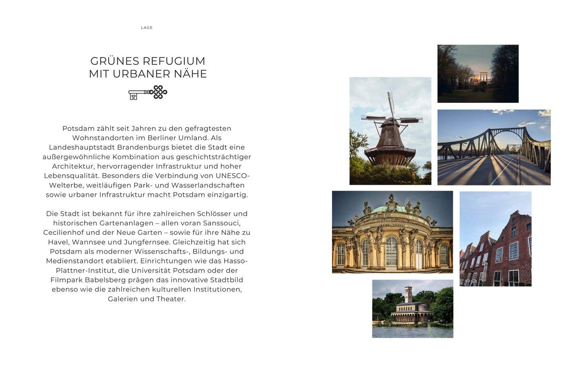Click the word 'UNESCO-' in the text
This screenshot has width=588, height=383.
(232, 176)
